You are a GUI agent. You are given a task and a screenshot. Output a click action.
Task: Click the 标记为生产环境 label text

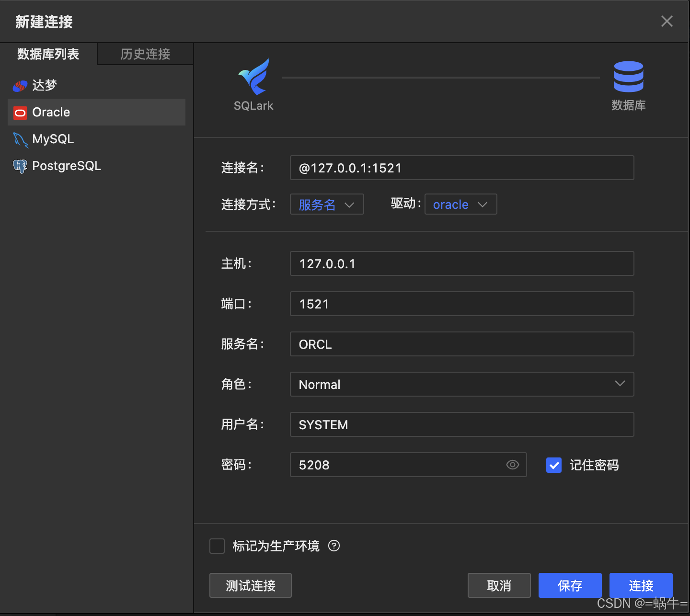pyautogui.click(x=276, y=546)
